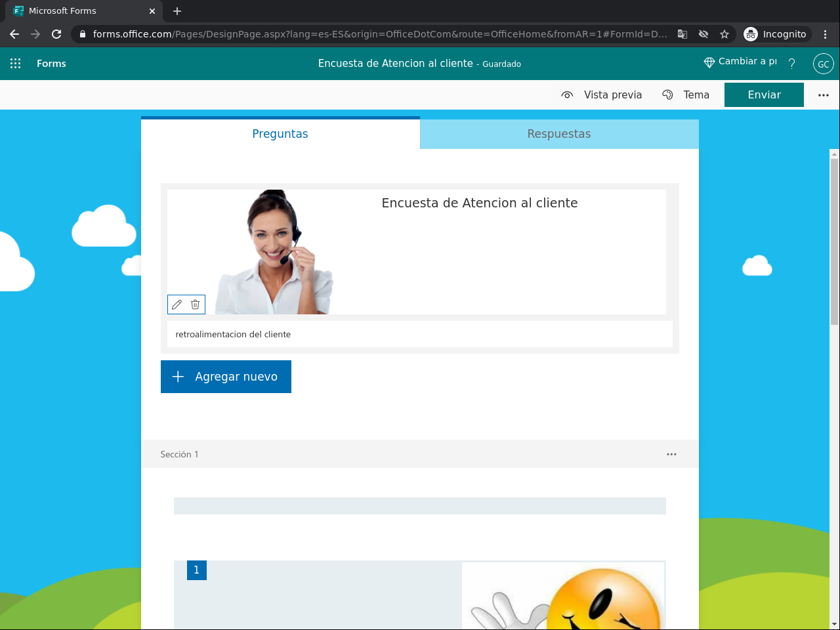Image resolution: width=840 pixels, height=630 pixels.
Task: Click the third-party cookies blocked eye icon
Action: click(703, 34)
